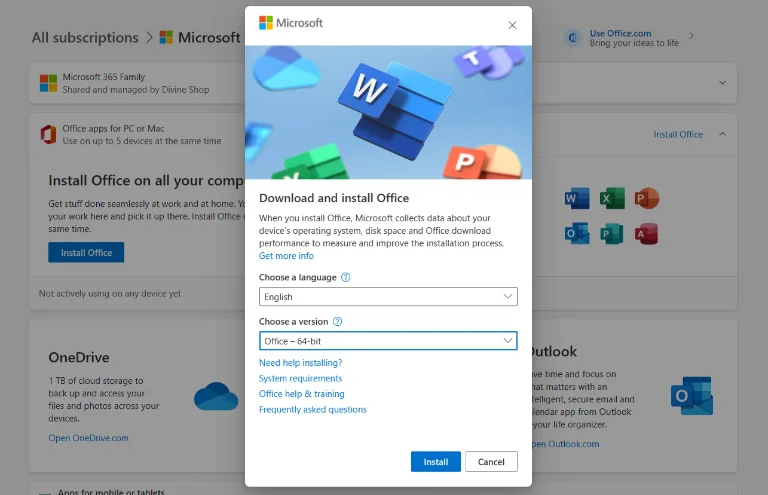The image size is (768, 495).
Task: Click the OneDrive cloud icon in the card
Action: coord(216,396)
